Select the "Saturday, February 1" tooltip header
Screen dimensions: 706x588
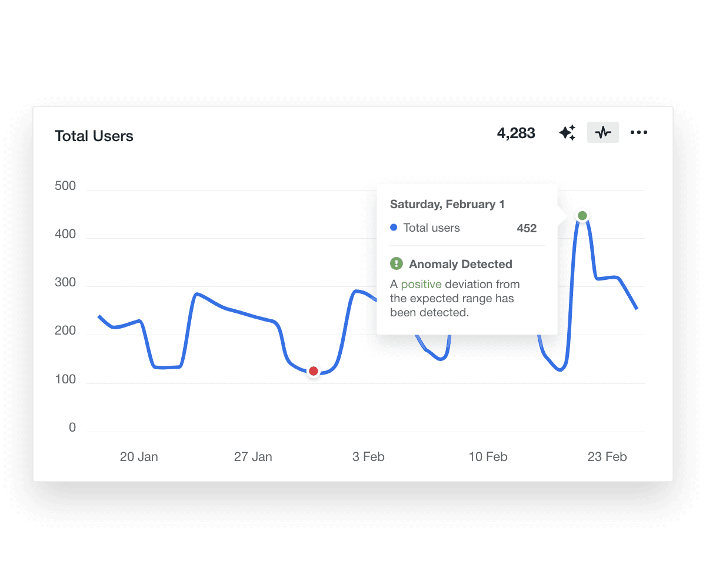point(447,204)
